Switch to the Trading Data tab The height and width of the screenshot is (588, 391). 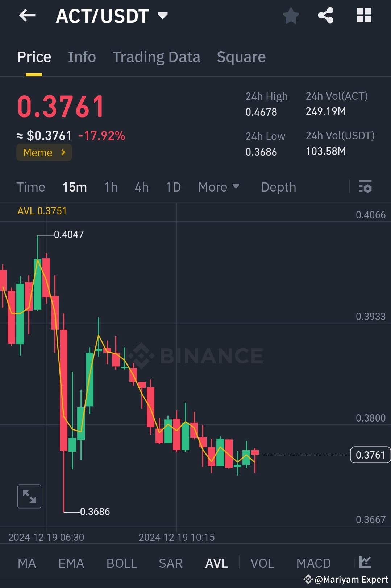point(157,57)
